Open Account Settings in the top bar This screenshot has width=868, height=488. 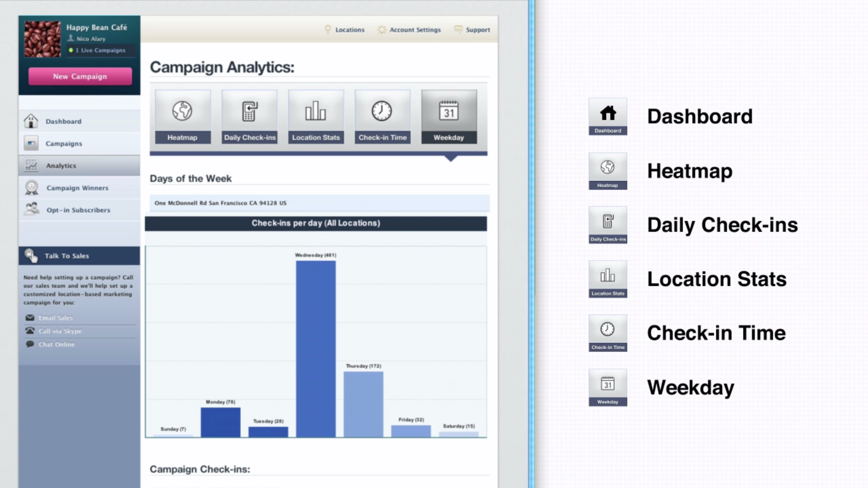tap(415, 30)
